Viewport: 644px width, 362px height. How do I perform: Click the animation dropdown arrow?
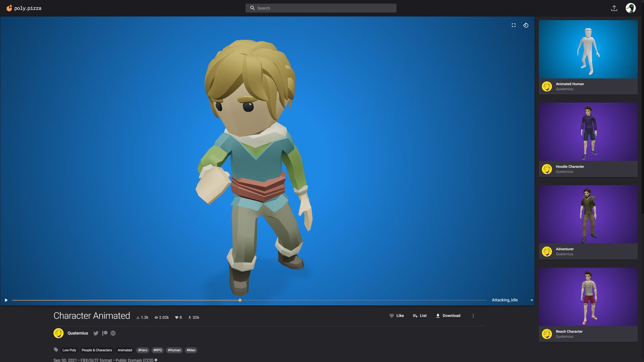(532, 300)
